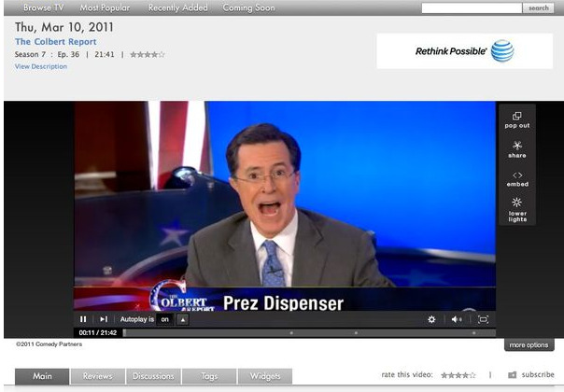Image resolution: width=564 pixels, height=392 pixels.
Task: Pause the video with the pause button
Action: pyautogui.click(x=83, y=319)
